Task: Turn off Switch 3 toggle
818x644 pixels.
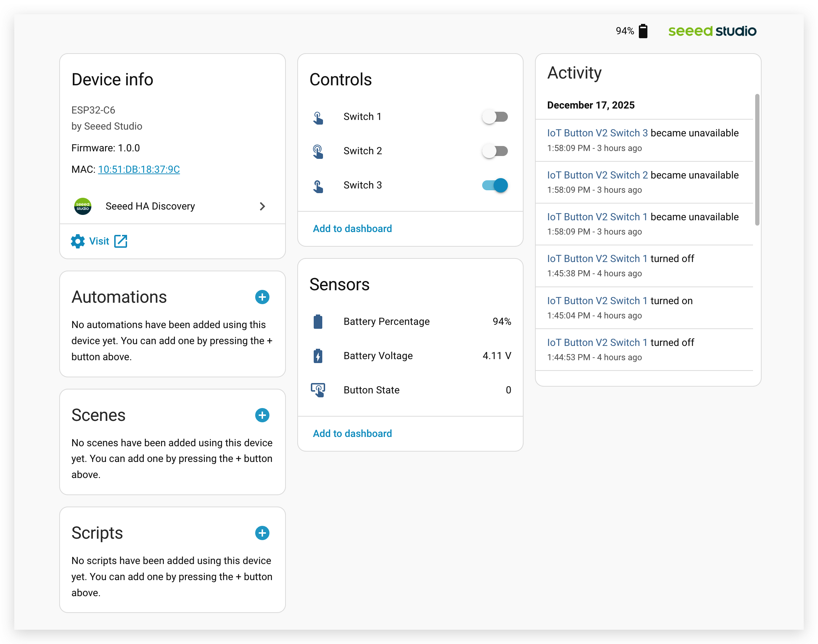Action: [495, 186]
